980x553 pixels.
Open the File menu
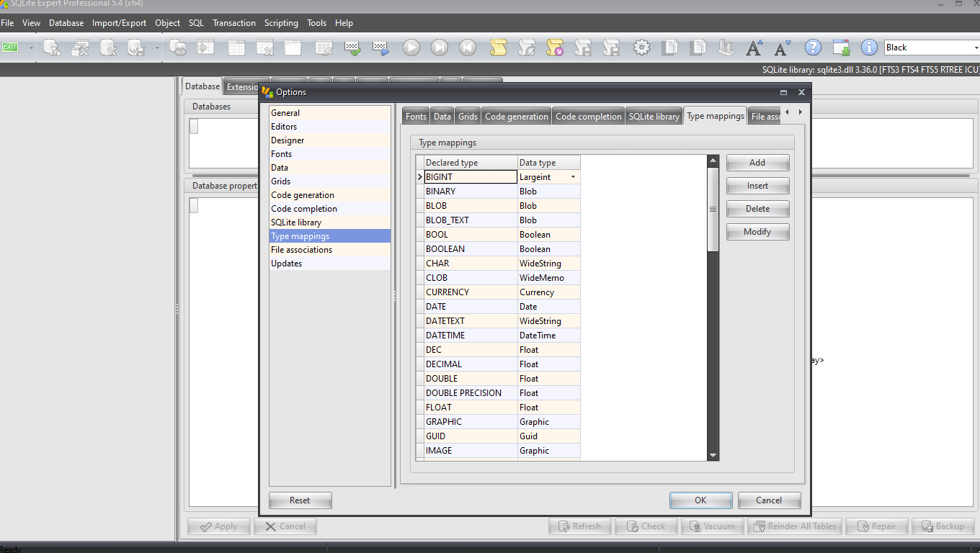click(7, 23)
